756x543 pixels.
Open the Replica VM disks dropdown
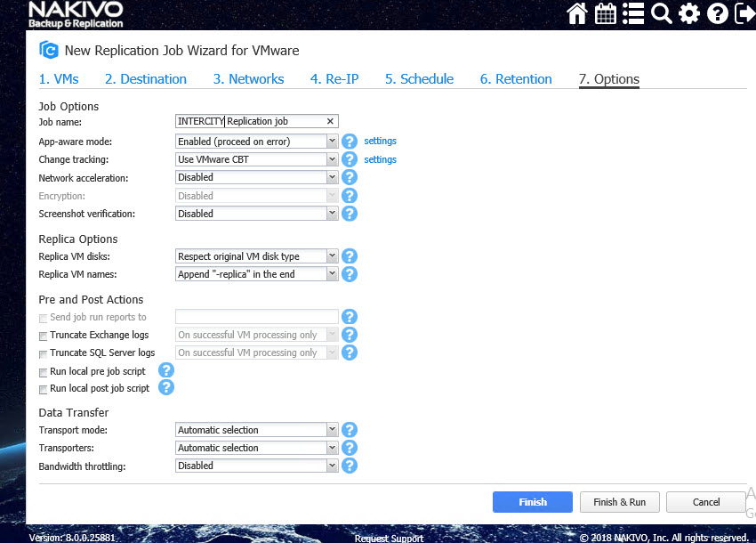tap(332, 256)
